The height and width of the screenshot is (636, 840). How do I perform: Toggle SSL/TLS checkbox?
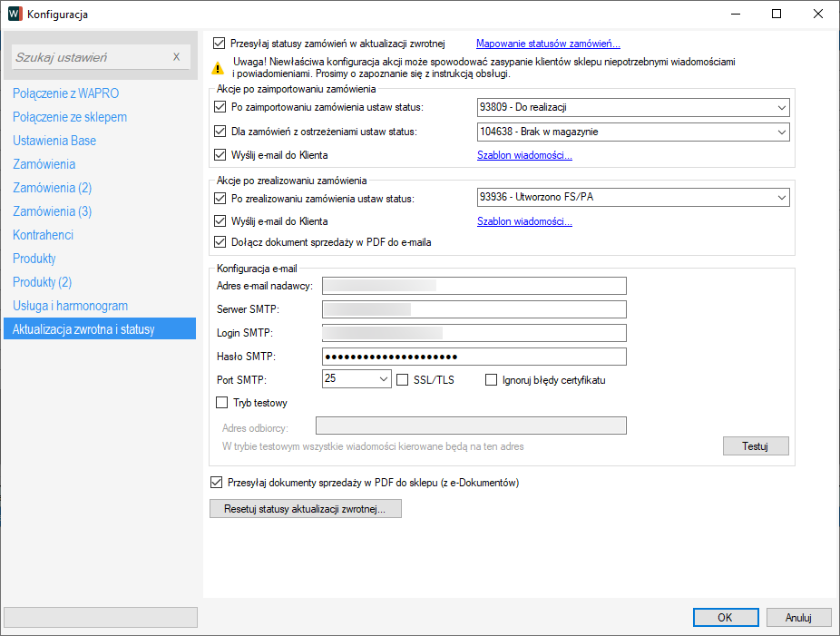404,380
